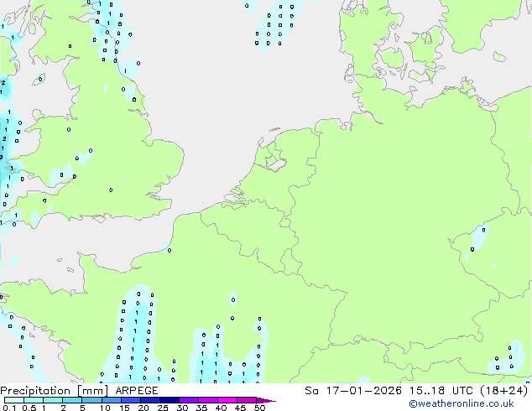Click the 45–50 mm legend swatch
The image size is (532, 411).
tap(247, 400)
